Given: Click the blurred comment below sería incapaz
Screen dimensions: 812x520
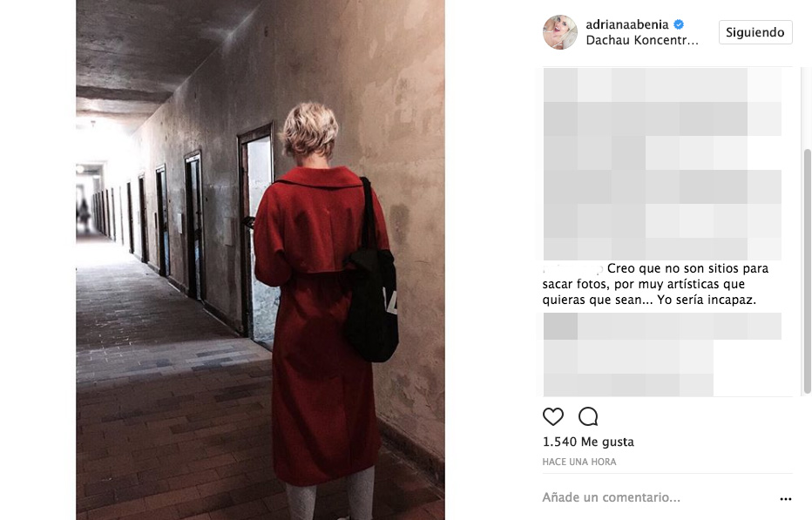Looking at the screenshot, I should (x=662, y=355).
